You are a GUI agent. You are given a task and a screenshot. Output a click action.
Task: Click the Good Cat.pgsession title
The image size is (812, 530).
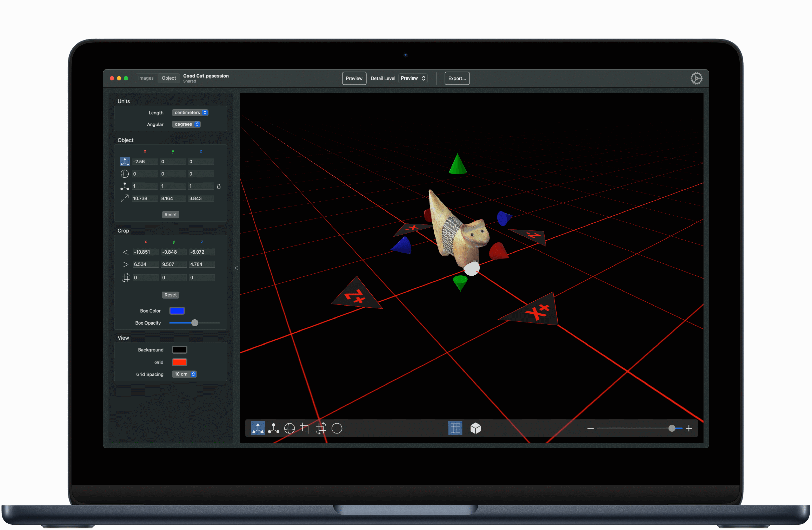click(x=206, y=76)
